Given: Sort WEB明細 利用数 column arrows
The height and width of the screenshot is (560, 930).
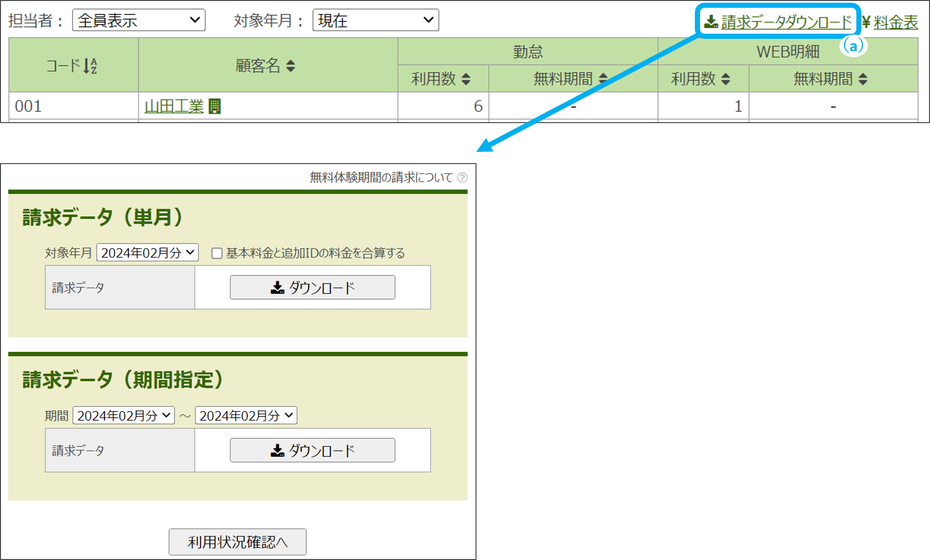Looking at the screenshot, I should point(725,79).
